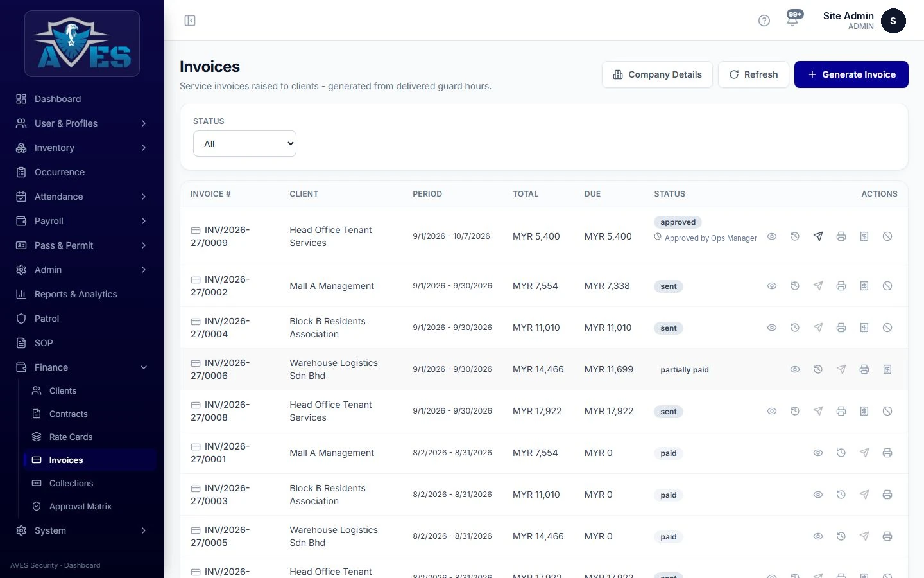Open the Status filter dropdown
This screenshot has width=924, height=578.
point(244,144)
